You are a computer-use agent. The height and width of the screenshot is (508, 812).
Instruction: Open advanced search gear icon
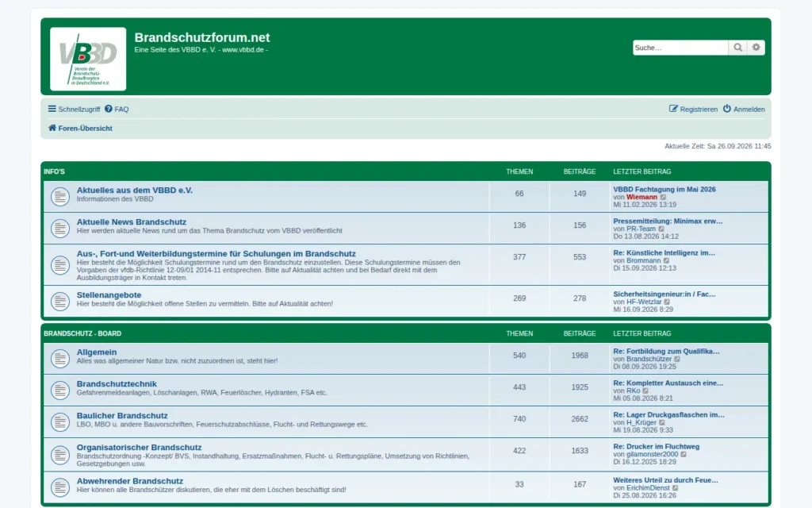[756, 48]
